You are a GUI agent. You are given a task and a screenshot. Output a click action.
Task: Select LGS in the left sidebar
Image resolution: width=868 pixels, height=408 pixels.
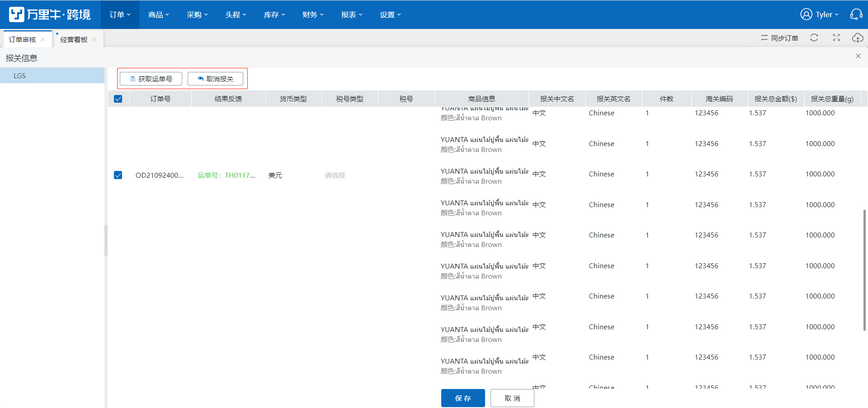click(x=52, y=76)
